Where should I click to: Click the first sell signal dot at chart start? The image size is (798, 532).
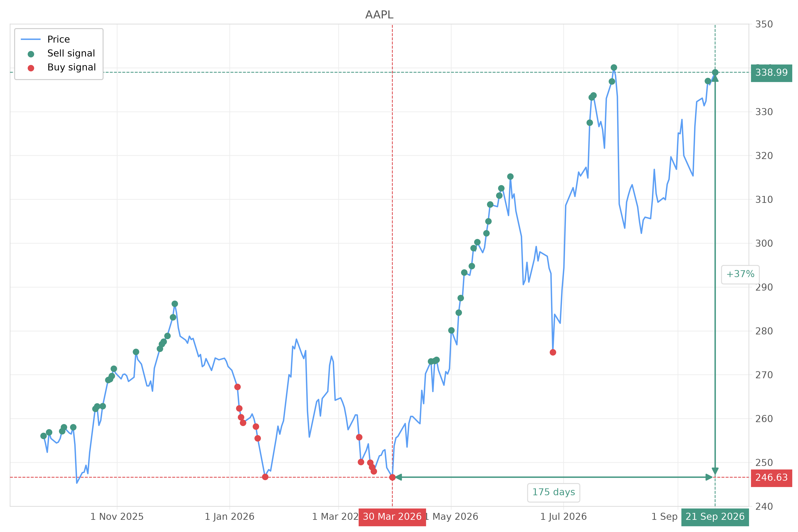(43, 436)
